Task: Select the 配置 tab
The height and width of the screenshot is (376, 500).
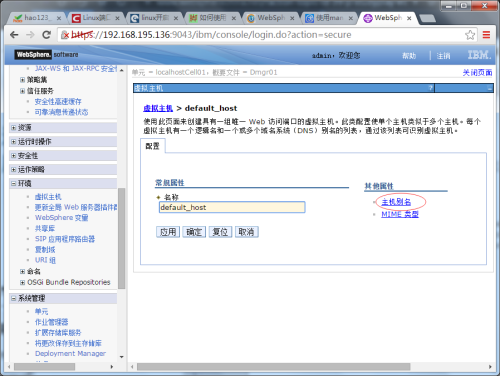Action: pyautogui.click(x=153, y=146)
